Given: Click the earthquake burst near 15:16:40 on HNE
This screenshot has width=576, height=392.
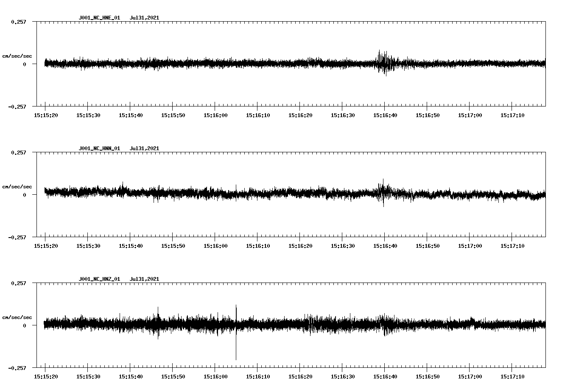Looking at the screenshot, I should click(x=384, y=63).
